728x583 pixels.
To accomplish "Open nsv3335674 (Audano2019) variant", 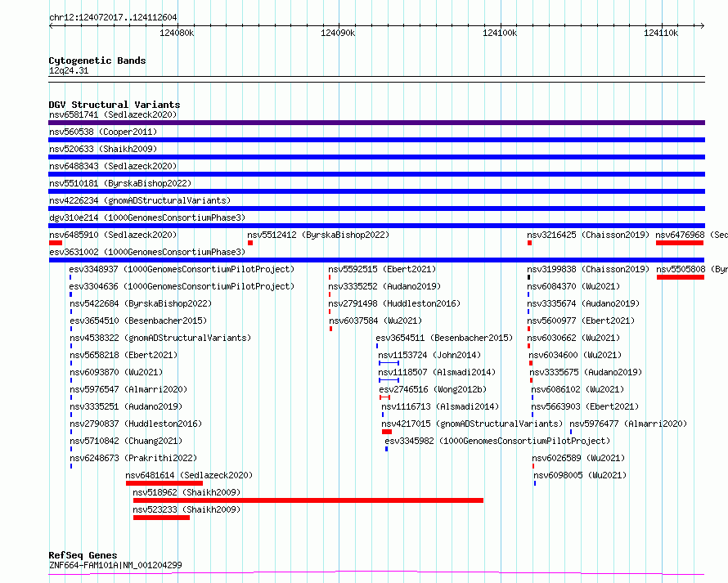I will pos(583,303).
